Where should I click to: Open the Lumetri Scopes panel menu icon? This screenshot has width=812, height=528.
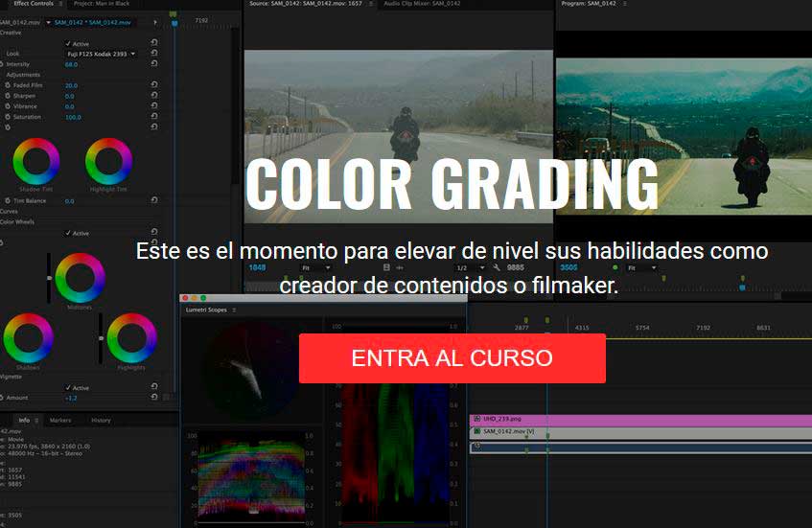click(234, 310)
